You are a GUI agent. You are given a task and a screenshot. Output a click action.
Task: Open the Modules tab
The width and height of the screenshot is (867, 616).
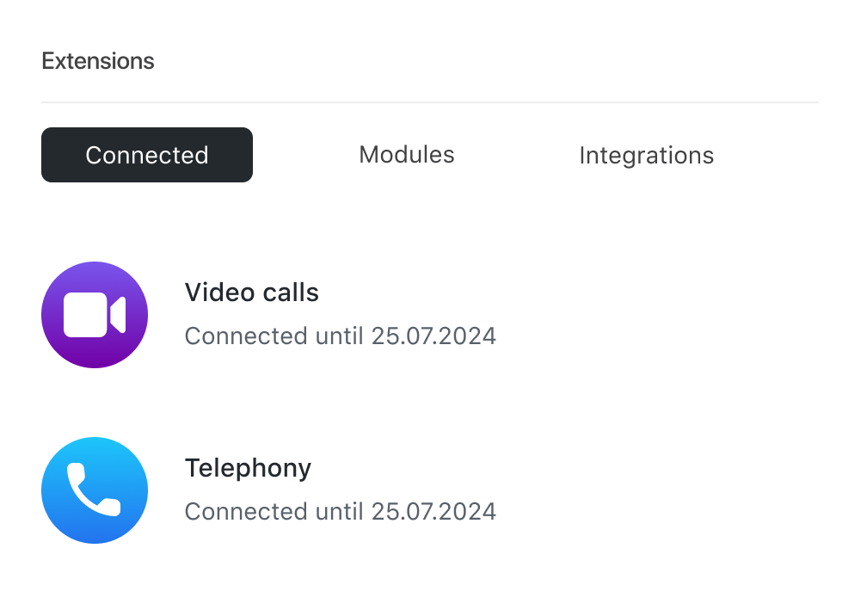tap(407, 155)
